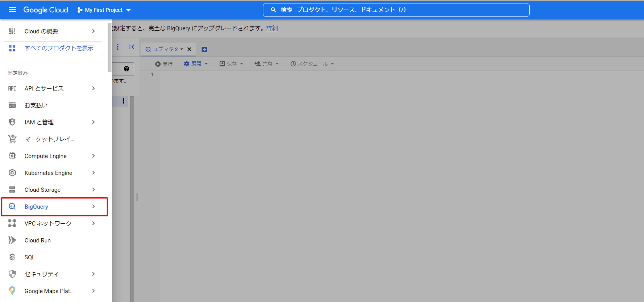Expand the Google Maps Platform submenu chevron

[x=93, y=291]
